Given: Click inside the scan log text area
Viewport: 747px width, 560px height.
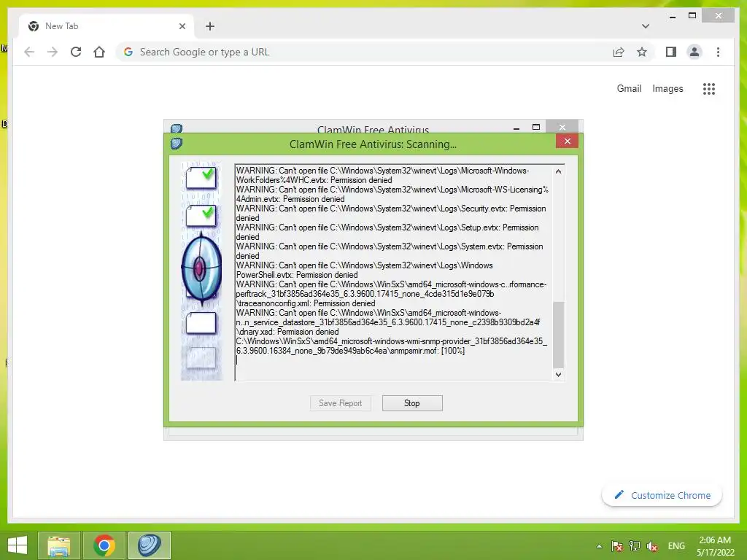Looking at the screenshot, I should click(395, 273).
